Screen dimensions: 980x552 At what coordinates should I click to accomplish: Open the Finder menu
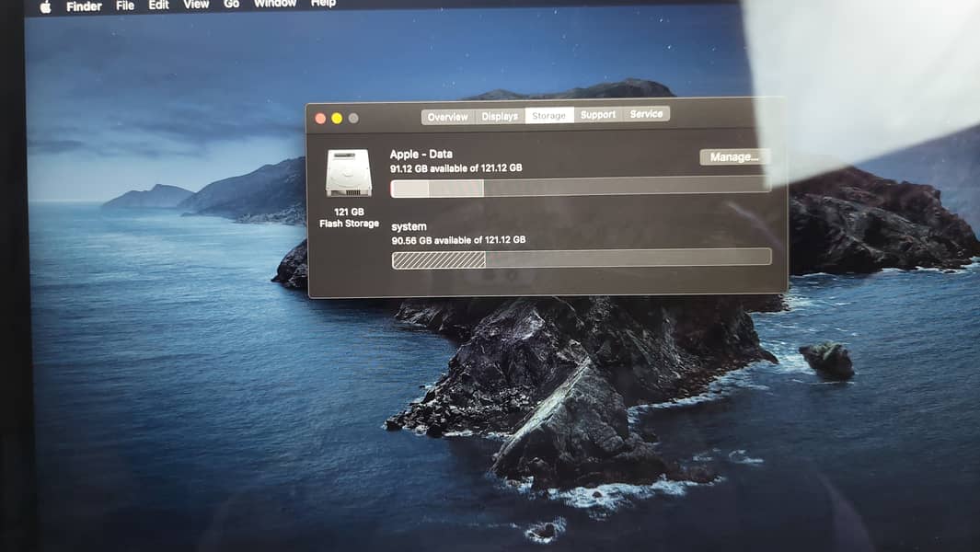point(84,6)
